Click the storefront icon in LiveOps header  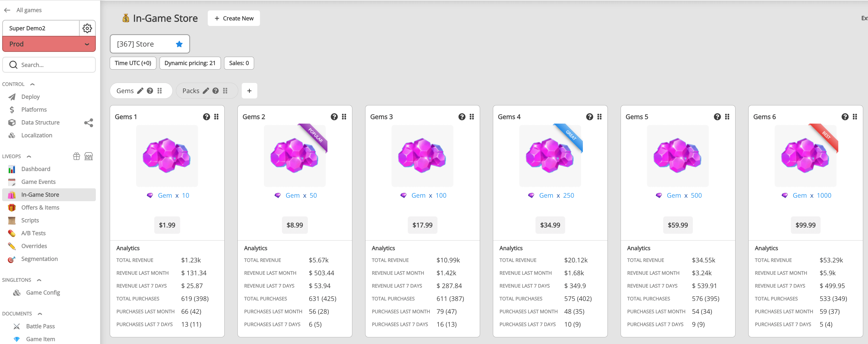(x=89, y=156)
